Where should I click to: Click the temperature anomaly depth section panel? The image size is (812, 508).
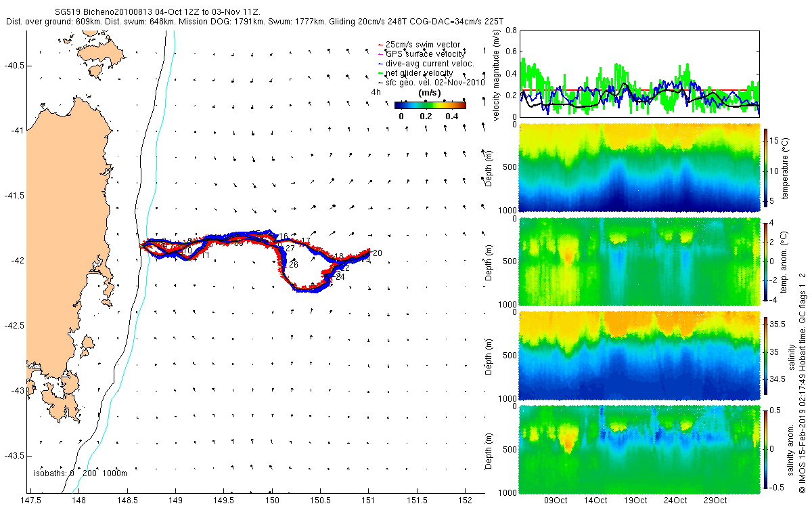pos(639,260)
